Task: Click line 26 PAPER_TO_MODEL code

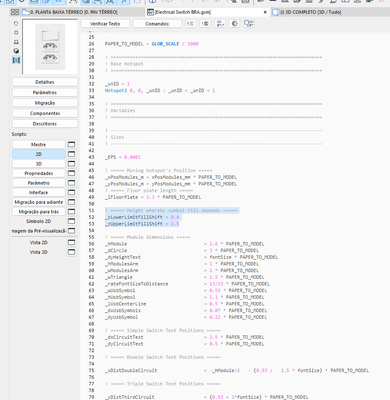Action: 152,44
